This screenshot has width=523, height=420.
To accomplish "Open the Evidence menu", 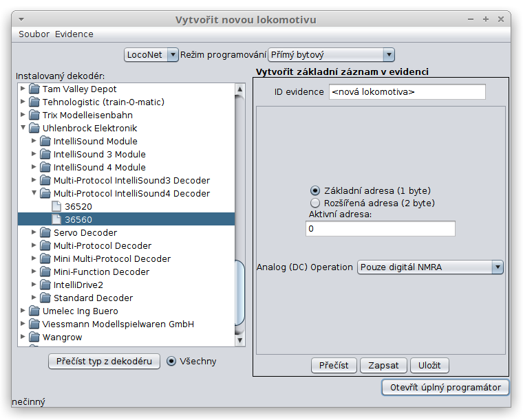I will [74, 34].
